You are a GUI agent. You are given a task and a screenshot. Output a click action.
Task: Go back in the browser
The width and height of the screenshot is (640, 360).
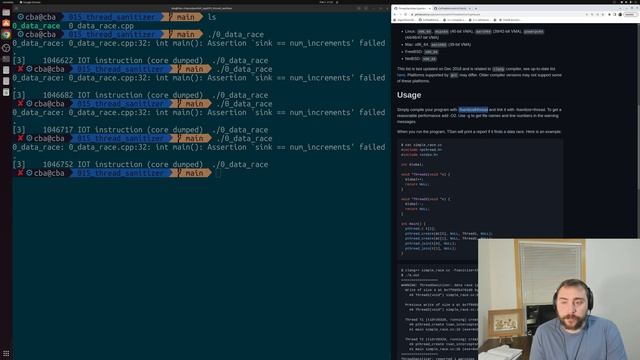click(395, 14)
